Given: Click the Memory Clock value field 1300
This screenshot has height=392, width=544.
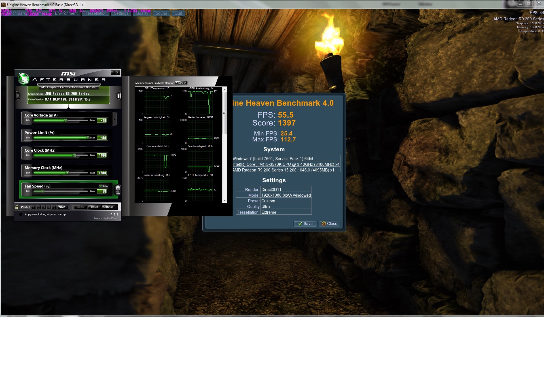Looking at the screenshot, I should click(102, 173).
